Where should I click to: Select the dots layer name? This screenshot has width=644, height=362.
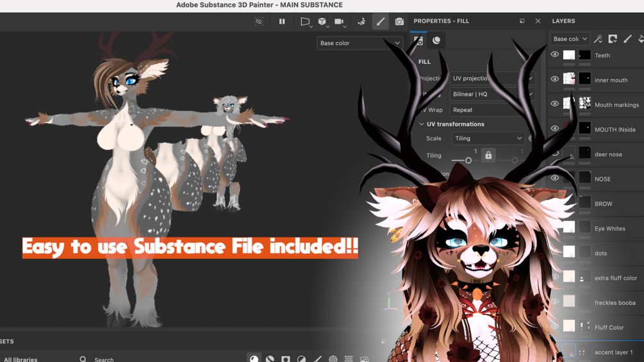coord(600,253)
